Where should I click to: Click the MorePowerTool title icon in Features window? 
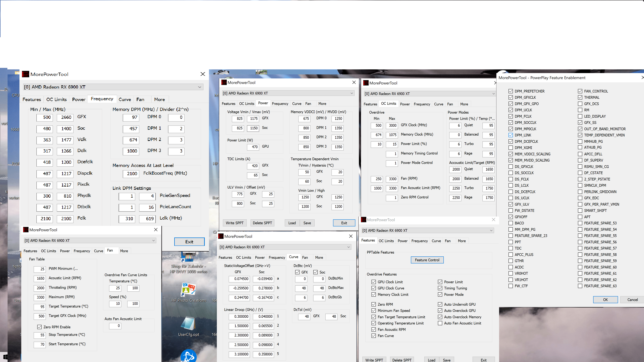(364, 220)
